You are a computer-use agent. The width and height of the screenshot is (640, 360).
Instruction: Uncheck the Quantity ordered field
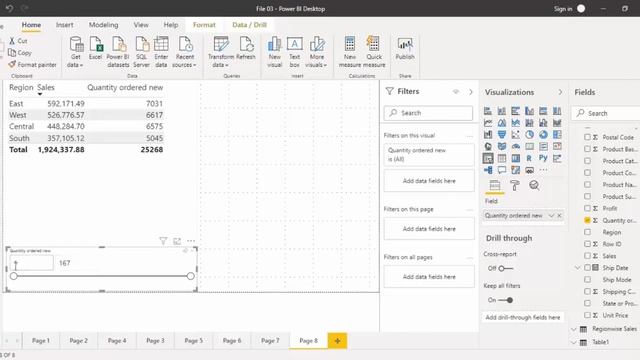(x=587, y=220)
